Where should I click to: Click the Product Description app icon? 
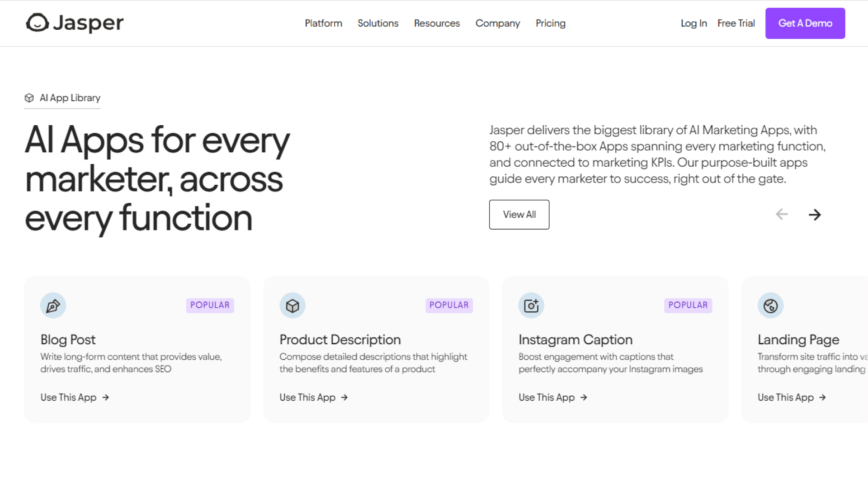coord(292,305)
